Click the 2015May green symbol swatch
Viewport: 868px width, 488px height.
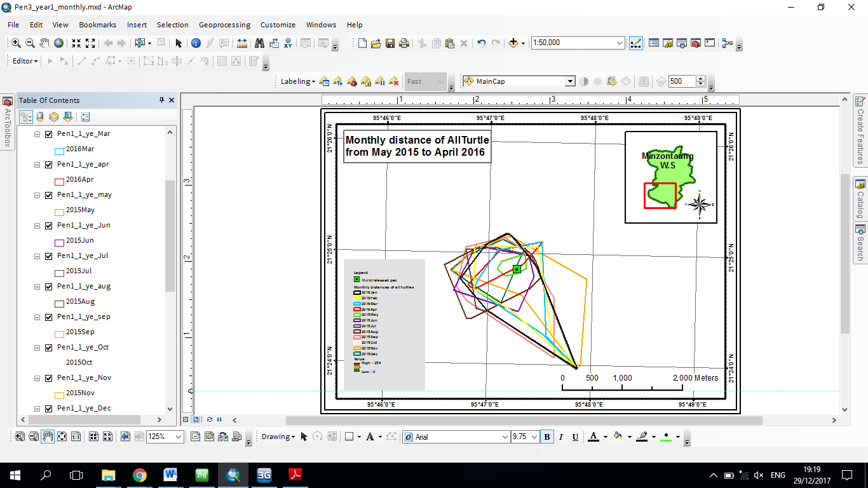(60, 212)
